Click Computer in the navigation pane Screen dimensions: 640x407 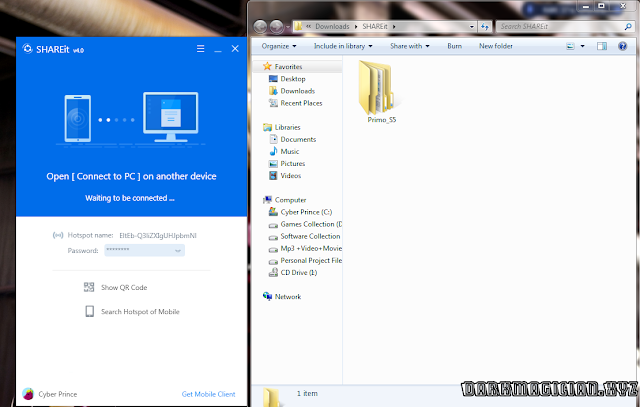(290, 200)
